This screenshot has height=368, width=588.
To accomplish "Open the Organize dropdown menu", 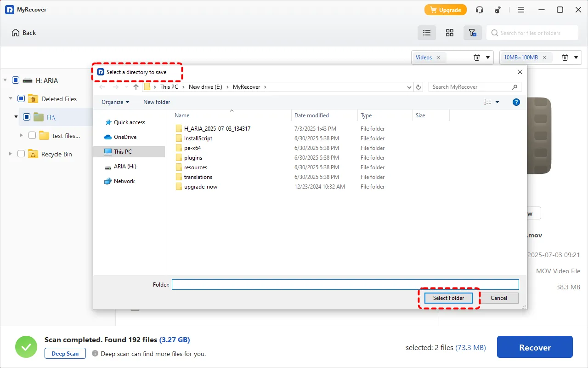I will 115,102.
